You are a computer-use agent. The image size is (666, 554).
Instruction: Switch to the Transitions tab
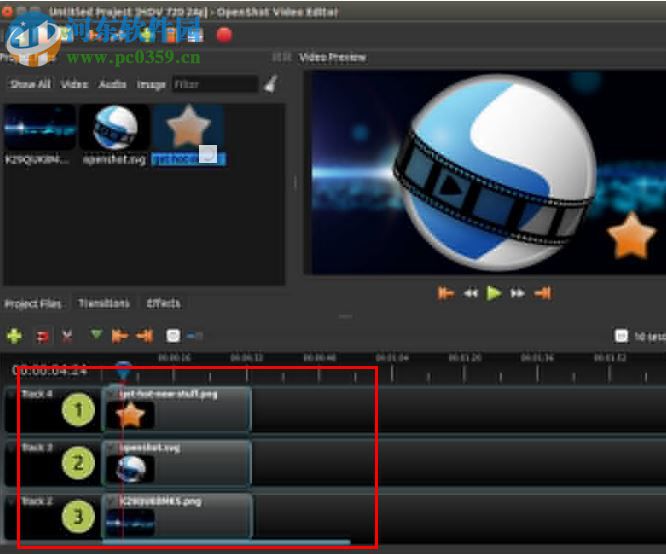[x=104, y=303]
